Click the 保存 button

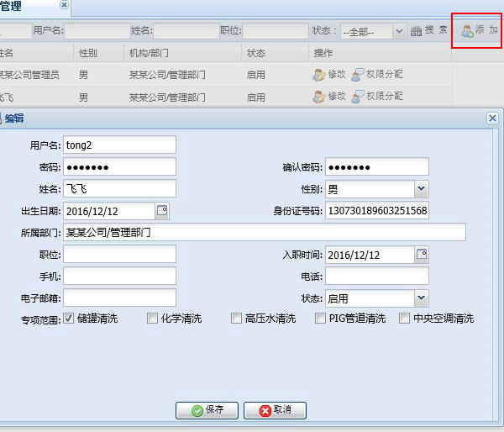207,410
